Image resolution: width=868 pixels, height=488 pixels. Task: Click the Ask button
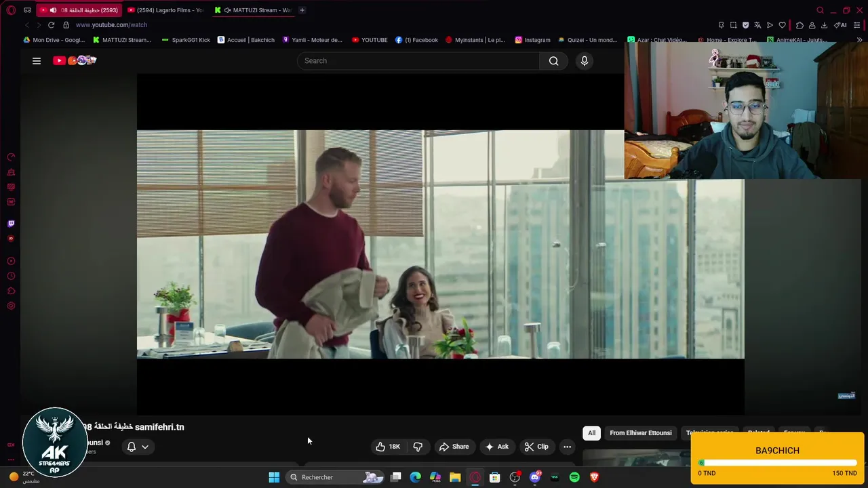[496, 447]
